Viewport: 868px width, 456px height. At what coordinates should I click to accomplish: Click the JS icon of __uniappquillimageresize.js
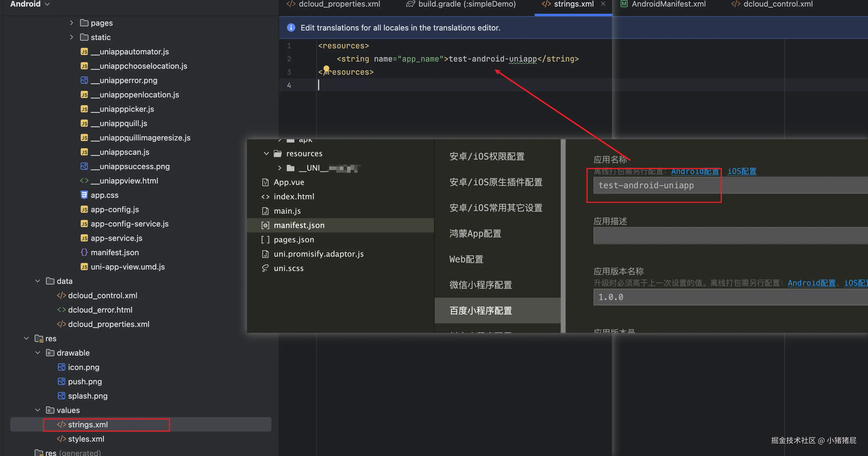click(84, 138)
